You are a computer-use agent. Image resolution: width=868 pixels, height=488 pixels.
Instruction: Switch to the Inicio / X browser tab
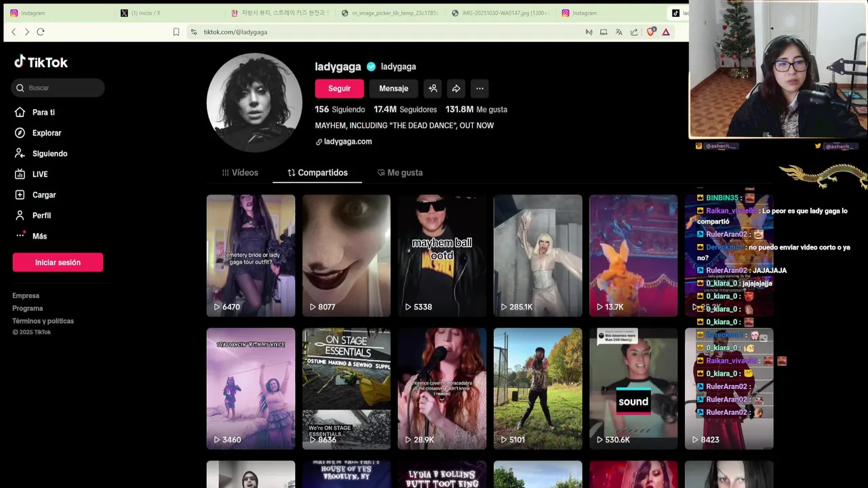tap(170, 13)
